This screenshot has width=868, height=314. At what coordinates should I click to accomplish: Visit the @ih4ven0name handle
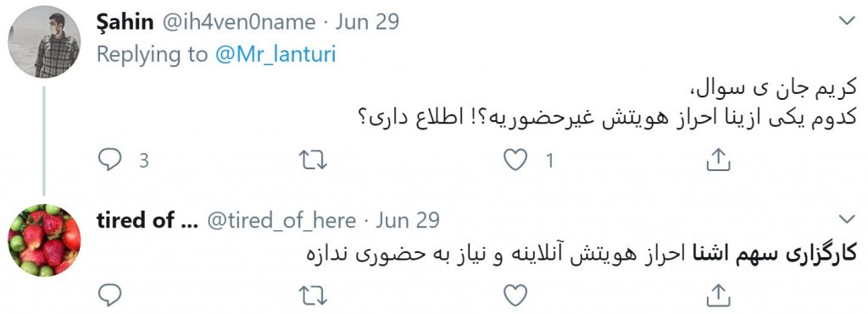[238, 22]
